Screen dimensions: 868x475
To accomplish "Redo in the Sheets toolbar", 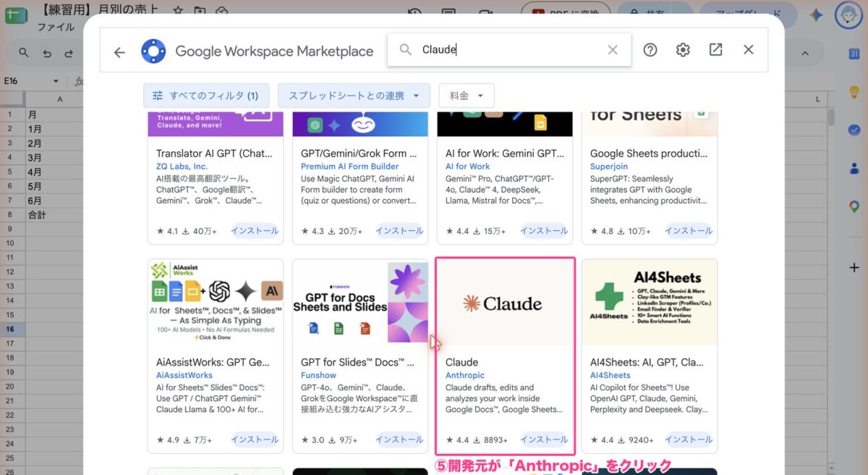I will 69,53.
